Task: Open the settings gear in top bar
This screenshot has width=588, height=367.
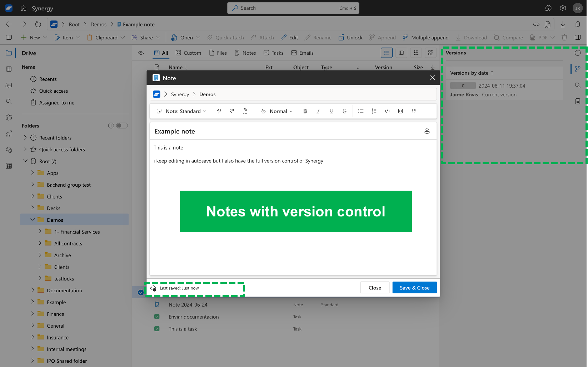Action: tap(563, 8)
